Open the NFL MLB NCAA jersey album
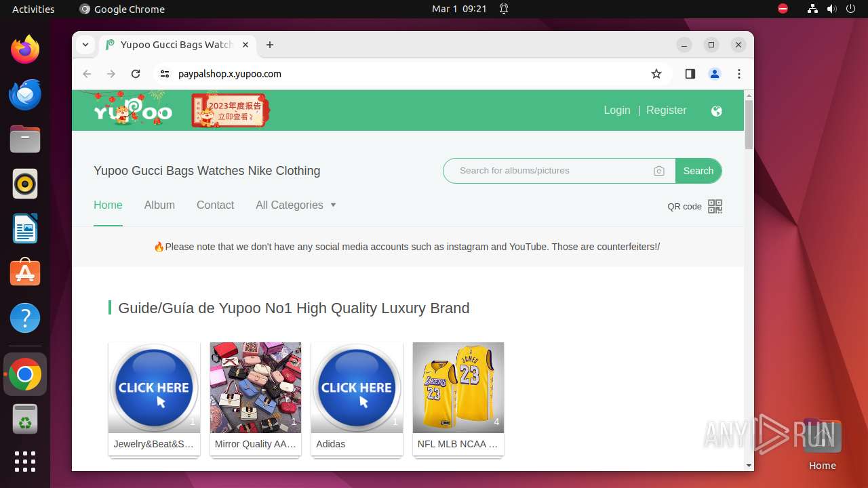Viewport: 868px width, 488px height. (x=458, y=388)
